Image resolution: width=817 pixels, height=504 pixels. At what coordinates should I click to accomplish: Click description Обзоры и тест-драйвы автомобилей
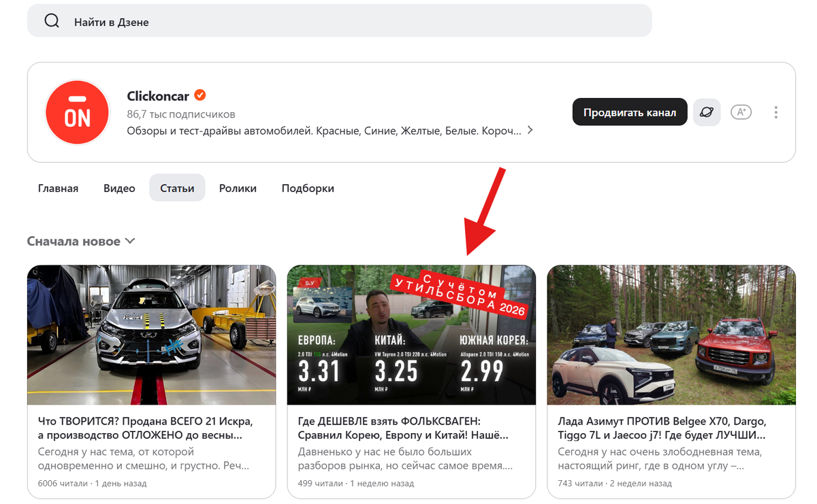[x=323, y=130]
